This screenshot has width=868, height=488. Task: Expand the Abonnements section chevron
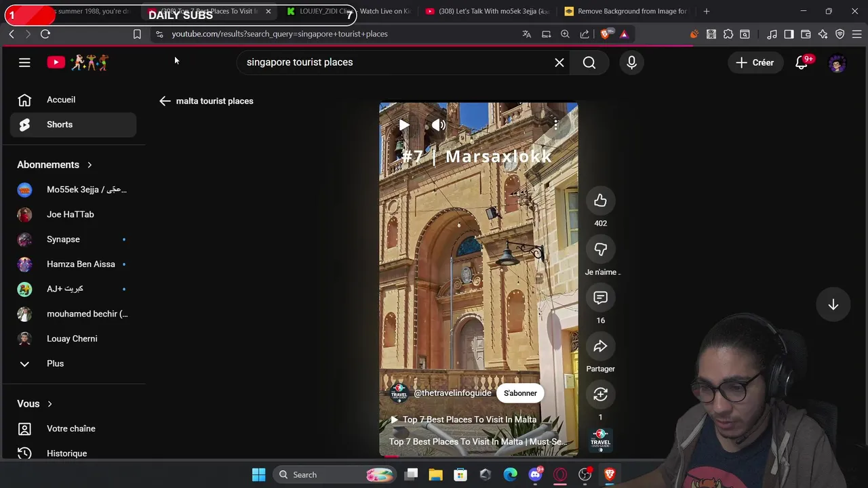click(x=90, y=165)
